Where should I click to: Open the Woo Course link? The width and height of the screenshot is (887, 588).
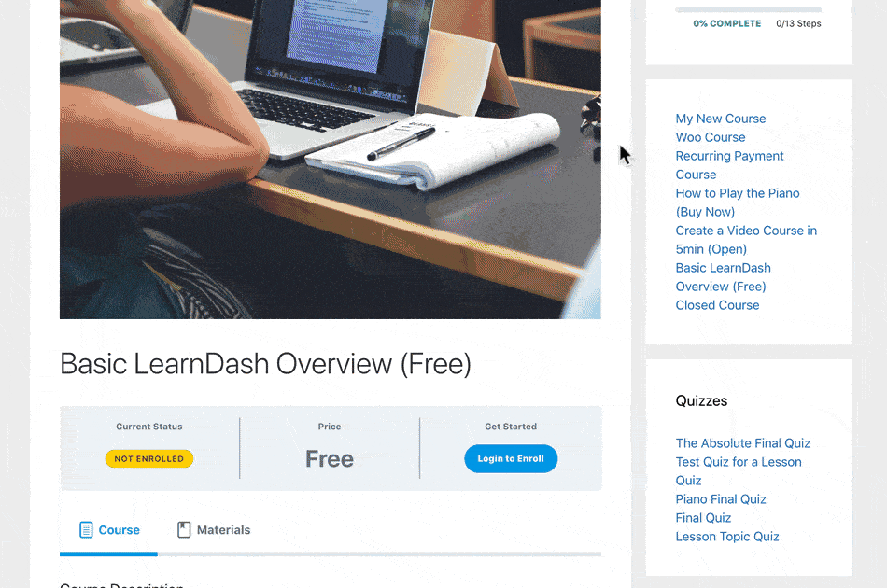[711, 137]
